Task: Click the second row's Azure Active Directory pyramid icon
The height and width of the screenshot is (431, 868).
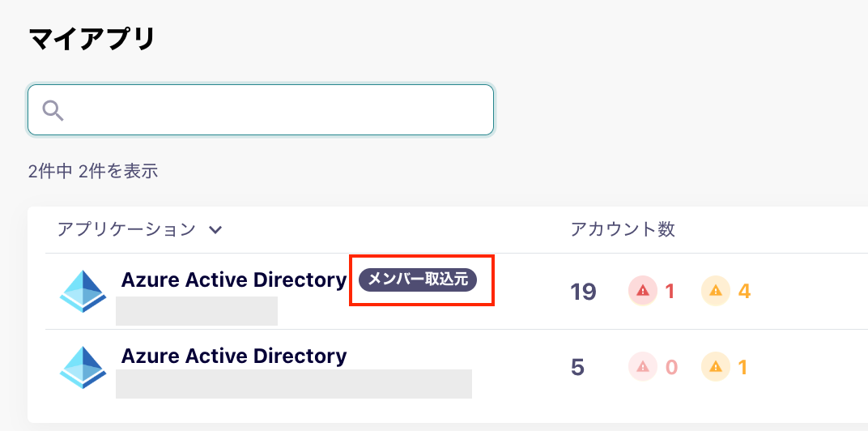Action: pos(83,367)
